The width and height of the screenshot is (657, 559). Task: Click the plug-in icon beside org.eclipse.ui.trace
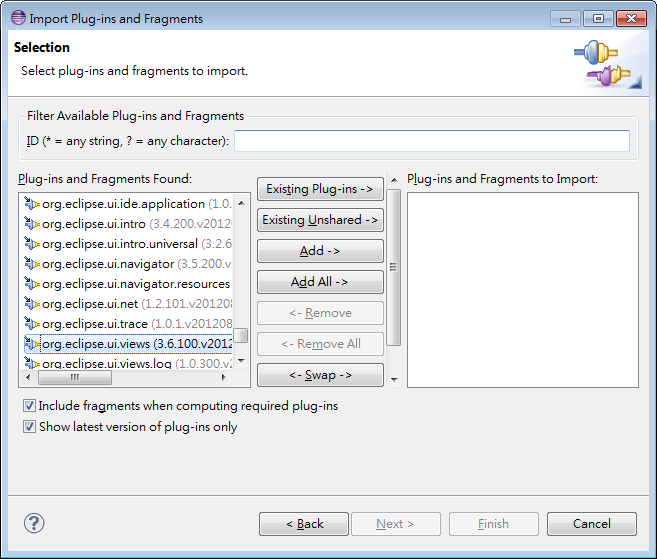32,324
